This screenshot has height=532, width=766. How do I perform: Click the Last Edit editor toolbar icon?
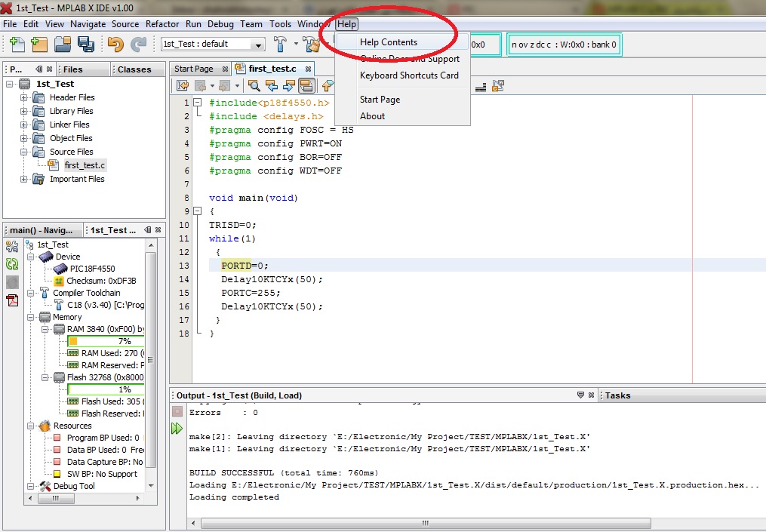click(x=183, y=86)
